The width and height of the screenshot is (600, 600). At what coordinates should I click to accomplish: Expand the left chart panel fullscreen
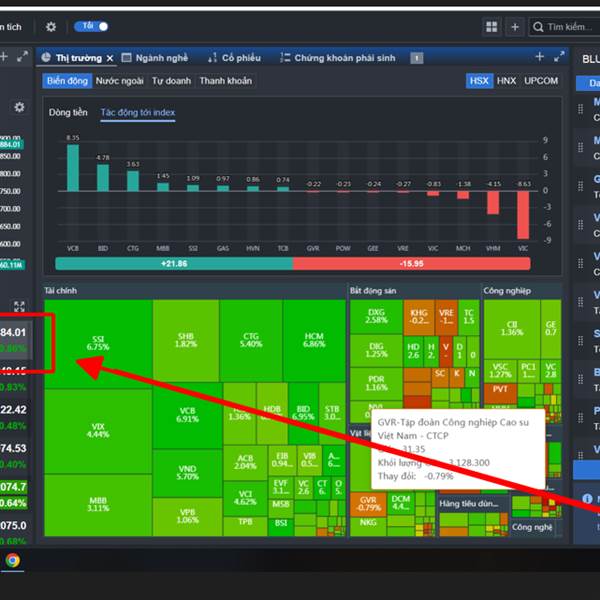[22, 57]
